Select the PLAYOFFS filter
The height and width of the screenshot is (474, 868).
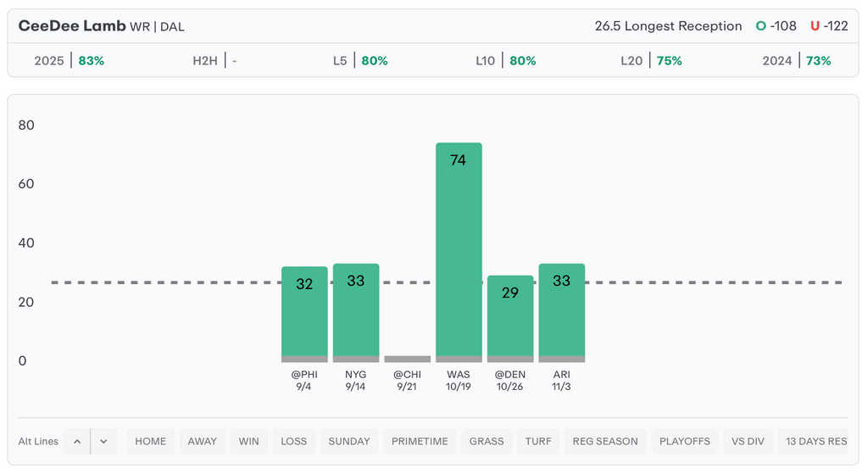[685, 441]
